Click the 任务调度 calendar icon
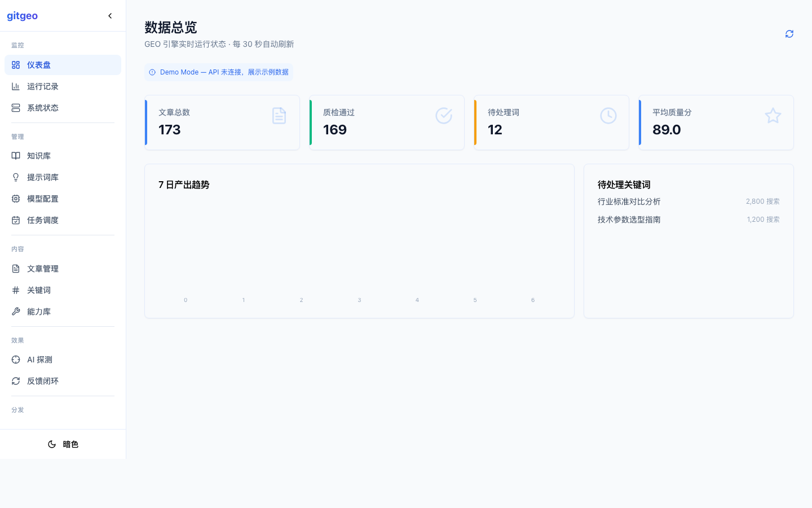Screen dimensions: 812x508 coord(16,220)
